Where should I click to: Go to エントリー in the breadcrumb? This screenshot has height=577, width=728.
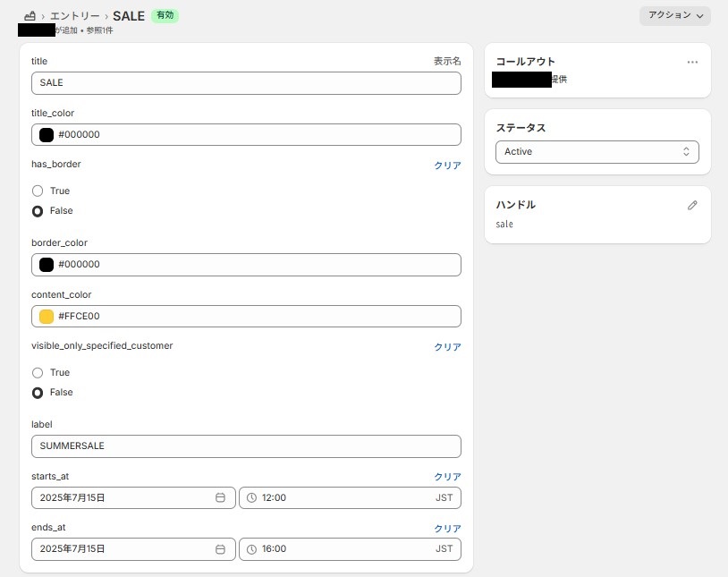75,16
